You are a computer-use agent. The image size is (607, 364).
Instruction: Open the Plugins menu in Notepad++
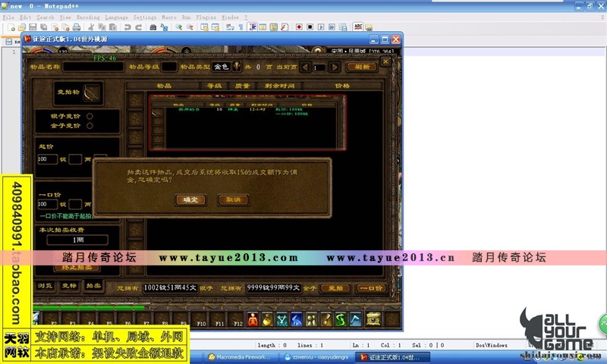click(x=206, y=17)
